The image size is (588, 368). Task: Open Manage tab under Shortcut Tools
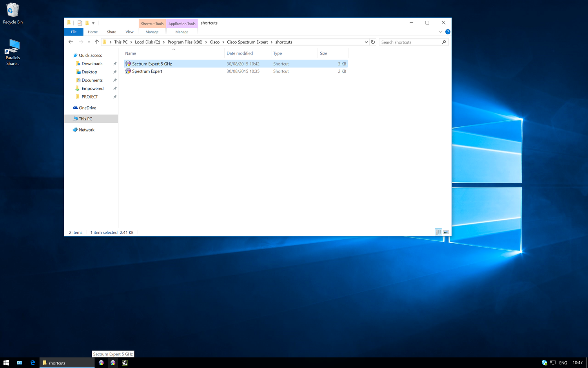(x=152, y=32)
